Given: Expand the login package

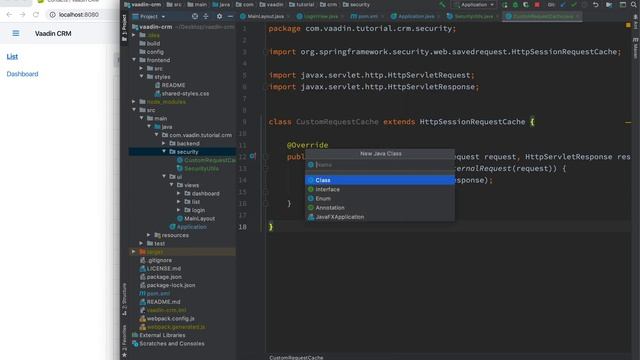Looking at the screenshot, I should point(179,210).
